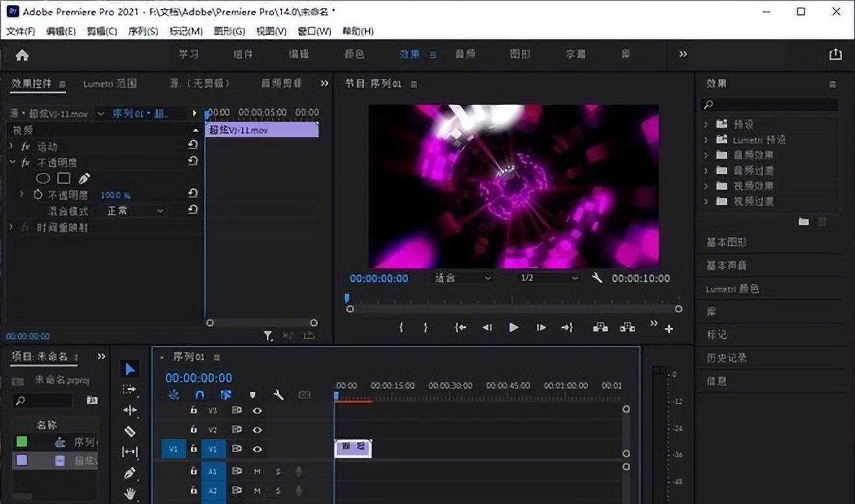Expand the video transitions folder
The height and width of the screenshot is (504, 855).
click(x=706, y=201)
